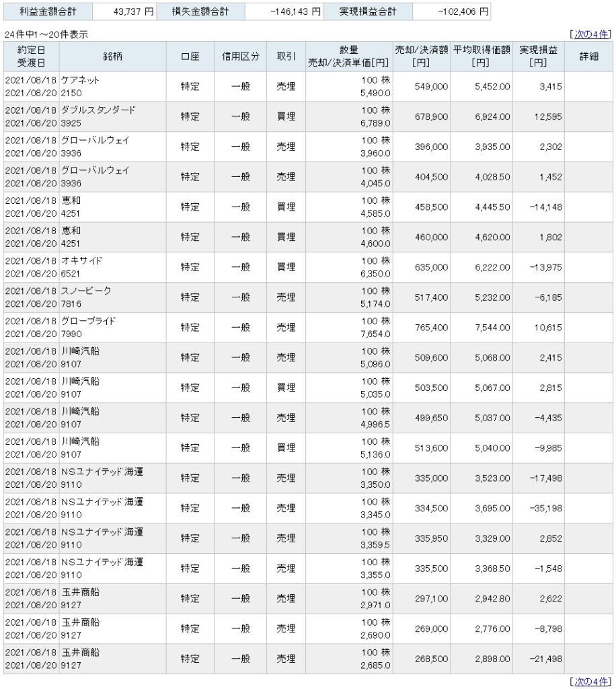Click realized loss -35,198 for NSユナイテッド海運

click(x=546, y=509)
